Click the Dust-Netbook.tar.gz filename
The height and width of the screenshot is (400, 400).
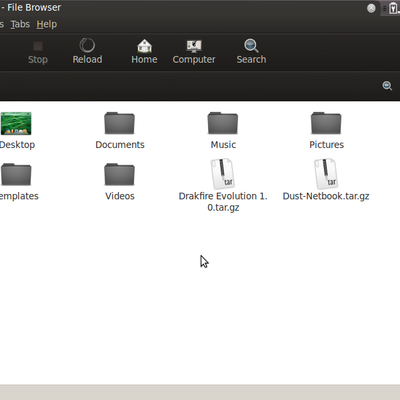tap(326, 196)
